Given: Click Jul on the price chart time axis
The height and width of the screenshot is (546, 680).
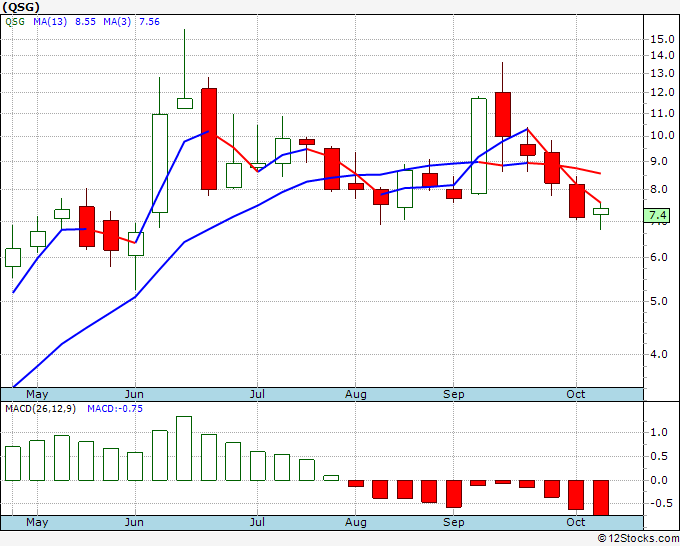Looking at the screenshot, I should pos(257,394).
